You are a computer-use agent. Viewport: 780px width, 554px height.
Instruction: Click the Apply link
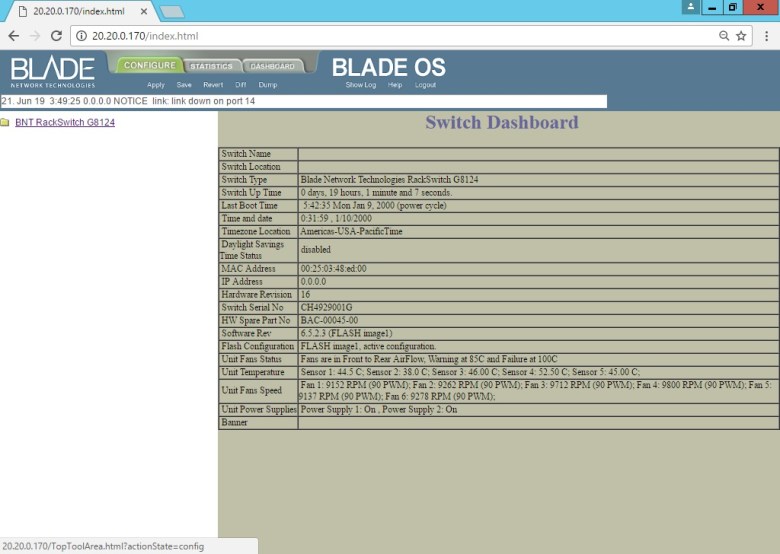click(x=155, y=85)
